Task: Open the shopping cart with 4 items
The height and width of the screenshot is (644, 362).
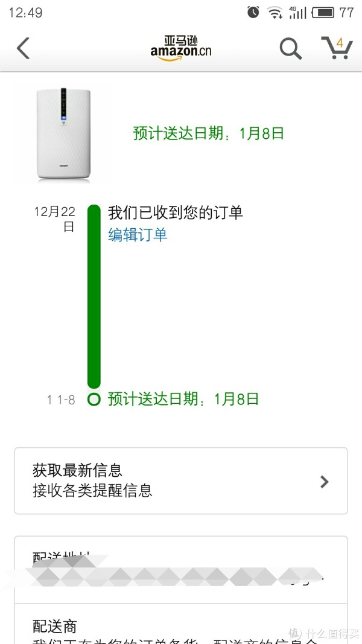Action: click(x=337, y=48)
